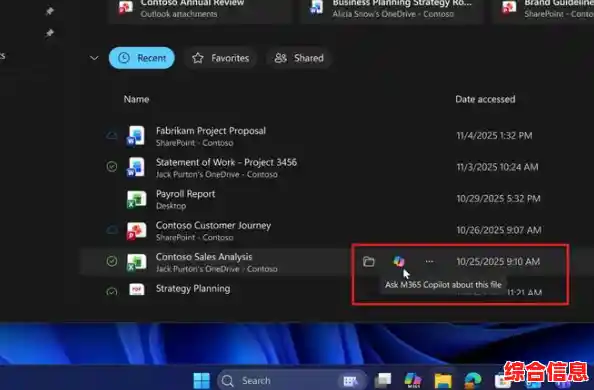Viewport: 594px width, 390px height.
Task: Click search highlights icon in taskbar search
Action: (350, 381)
